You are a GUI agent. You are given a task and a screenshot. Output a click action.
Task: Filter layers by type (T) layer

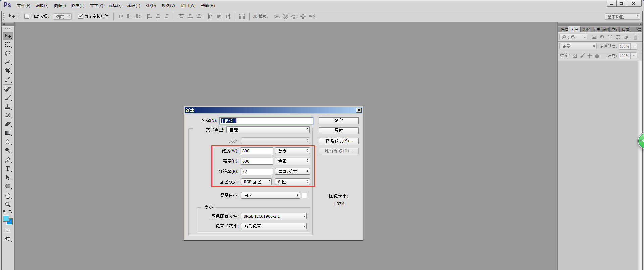pyautogui.click(x=610, y=37)
